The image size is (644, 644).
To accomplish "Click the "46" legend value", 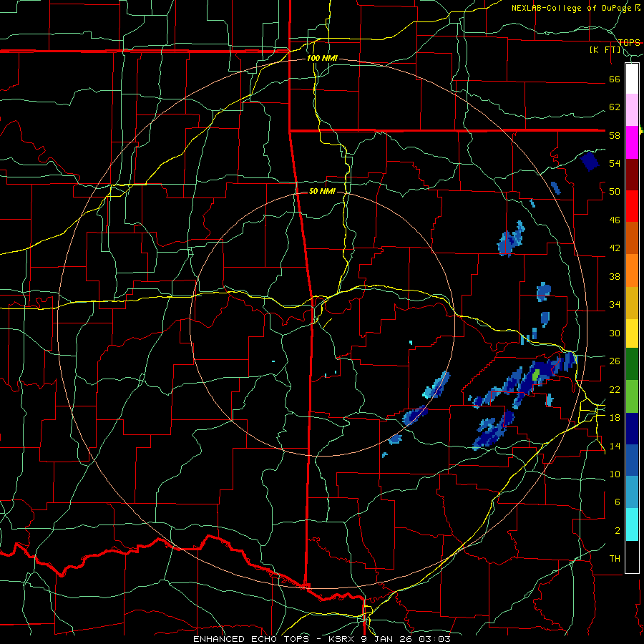I will click(x=615, y=220).
